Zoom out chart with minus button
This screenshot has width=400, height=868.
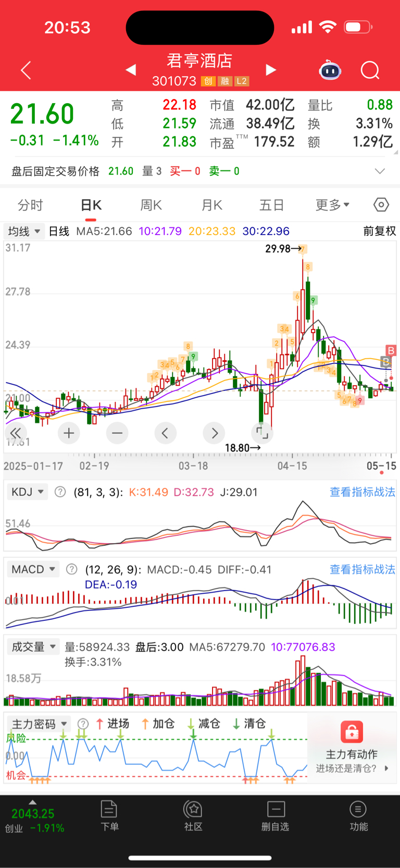click(x=117, y=433)
